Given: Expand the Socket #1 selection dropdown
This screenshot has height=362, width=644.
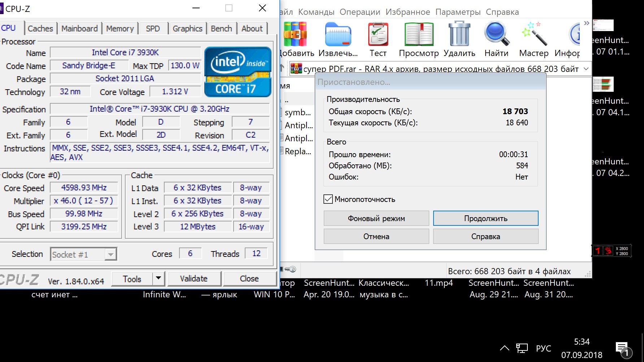Looking at the screenshot, I should (x=110, y=255).
